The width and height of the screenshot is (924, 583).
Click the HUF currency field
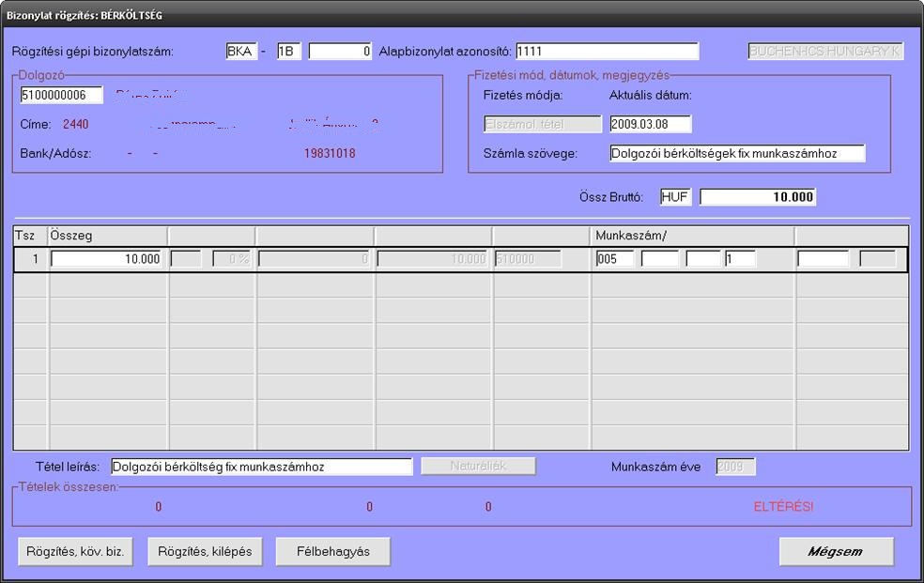pos(674,197)
